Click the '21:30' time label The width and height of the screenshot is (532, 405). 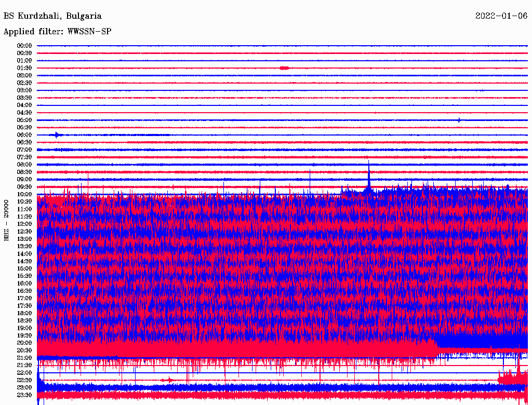(24, 365)
